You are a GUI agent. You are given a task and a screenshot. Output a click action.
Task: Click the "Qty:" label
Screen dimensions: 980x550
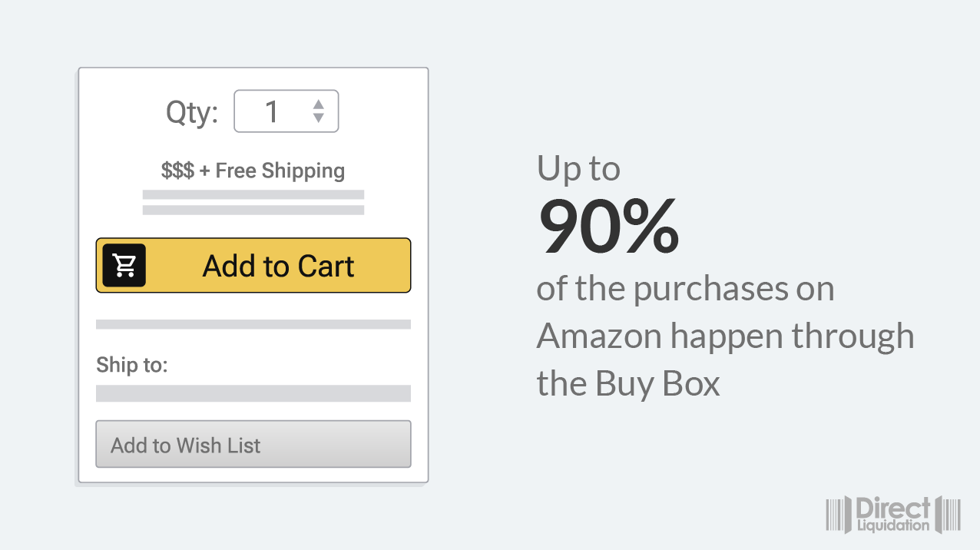coord(192,112)
